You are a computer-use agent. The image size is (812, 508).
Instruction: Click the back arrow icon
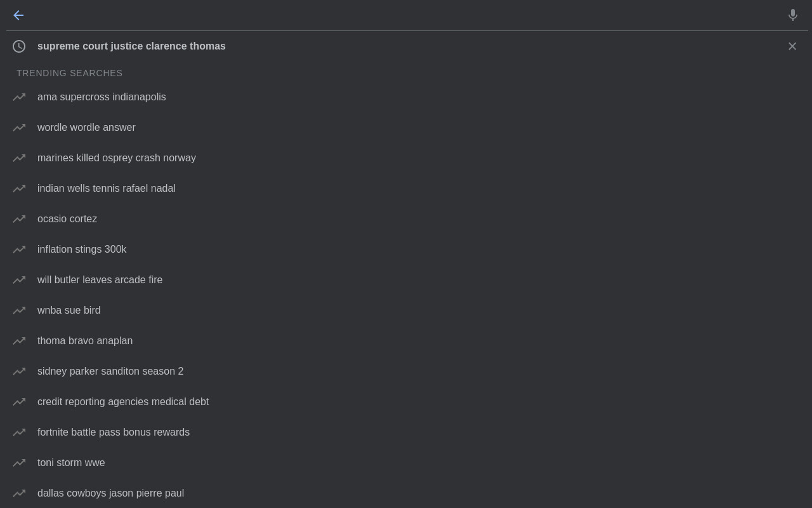point(18,15)
